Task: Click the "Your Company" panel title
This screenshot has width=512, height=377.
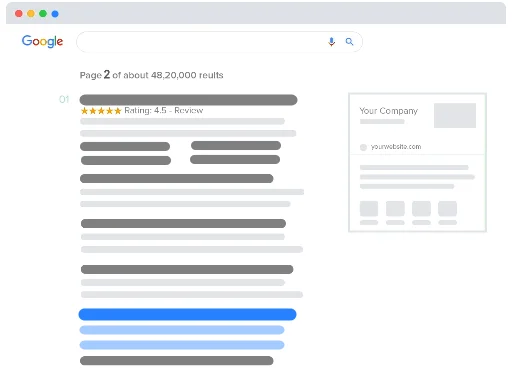Action: coord(388,111)
